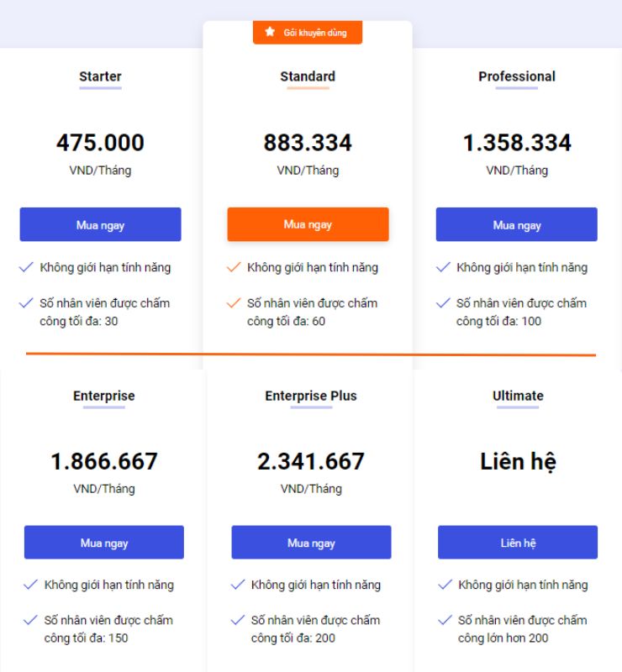Image resolution: width=622 pixels, height=672 pixels.
Task: Click the star icon in recommended badge
Action: 270,32
